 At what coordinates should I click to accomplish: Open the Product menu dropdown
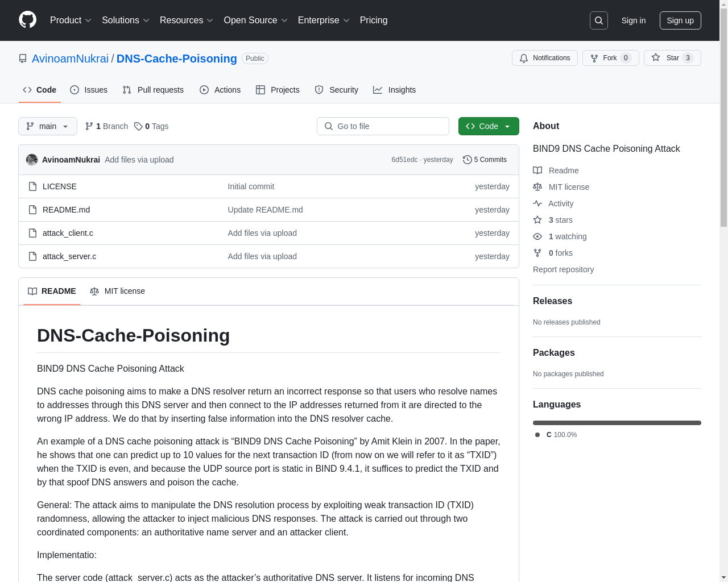(x=71, y=20)
